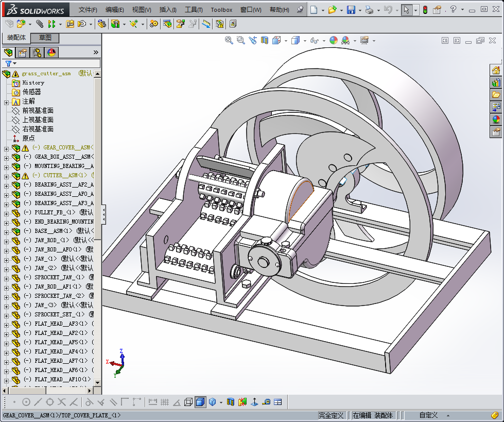Click the feature tree filter input field
This screenshot has height=422, width=504.
click(57, 63)
